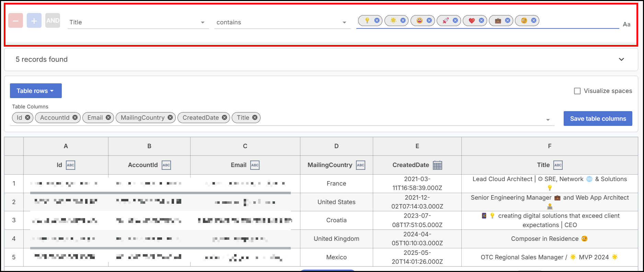
Task: Select the France cell in MailingCountry column
Action: click(336, 184)
